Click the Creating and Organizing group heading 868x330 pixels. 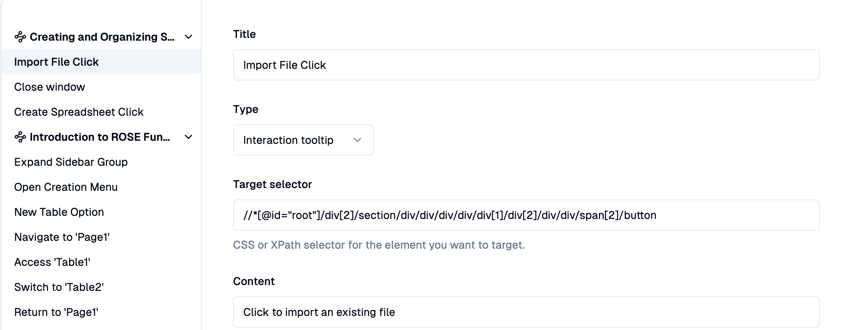click(102, 37)
